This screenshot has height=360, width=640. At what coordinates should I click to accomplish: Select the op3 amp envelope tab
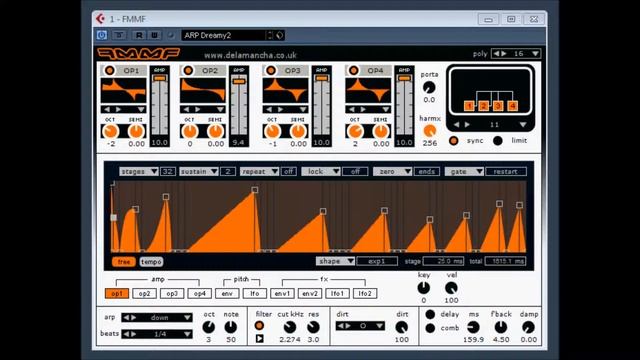click(x=172, y=293)
